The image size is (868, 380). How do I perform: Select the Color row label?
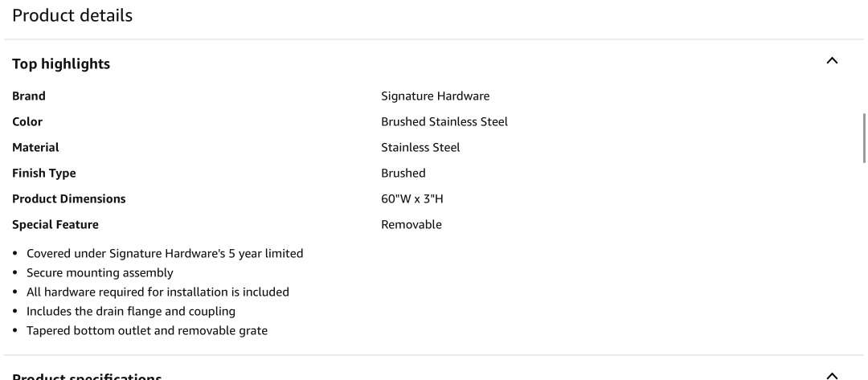tap(27, 121)
